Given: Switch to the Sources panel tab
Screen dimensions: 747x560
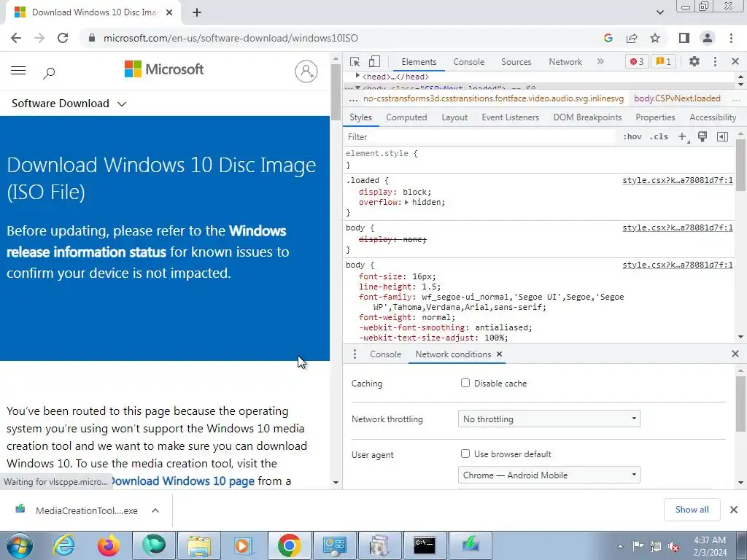Looking at the screenshot, I should click(x=516, y=62).
